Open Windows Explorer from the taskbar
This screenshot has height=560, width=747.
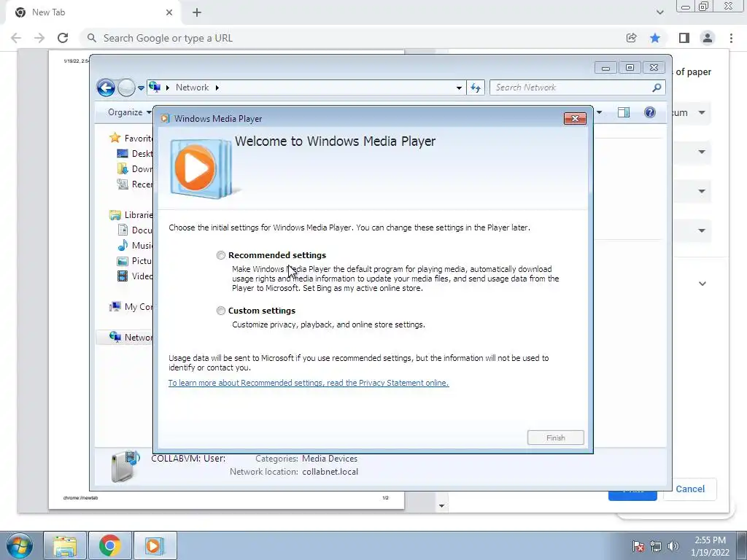[x=65, y=545]
